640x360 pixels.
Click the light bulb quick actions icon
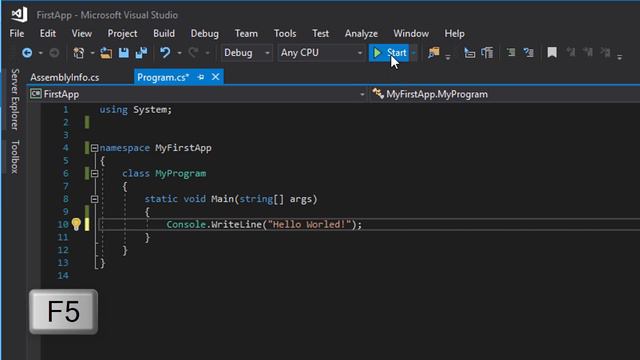tap(76, 224)
